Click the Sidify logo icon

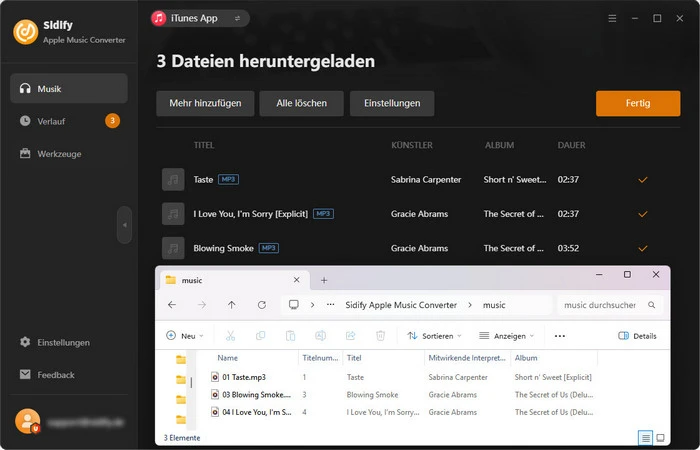tap(25, 32)
